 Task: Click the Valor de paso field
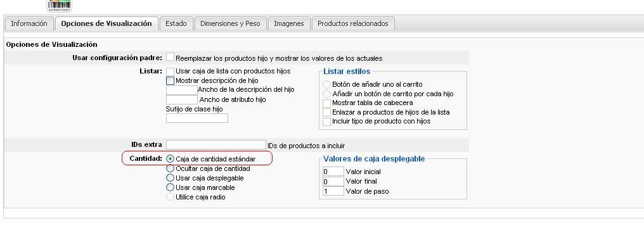point(333,191)
